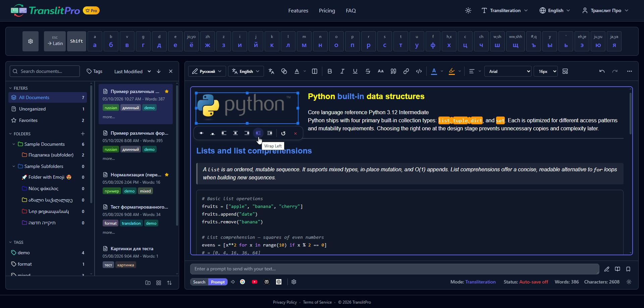Open the Arial font family dropdown
Screen dimensions: 644x308
(x=508, y=71)
